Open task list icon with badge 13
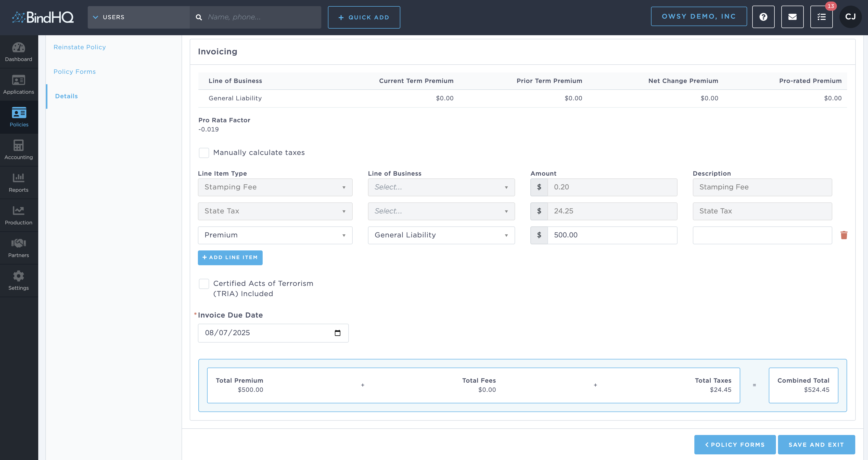868x460 pixels. (x=821, y=17)
